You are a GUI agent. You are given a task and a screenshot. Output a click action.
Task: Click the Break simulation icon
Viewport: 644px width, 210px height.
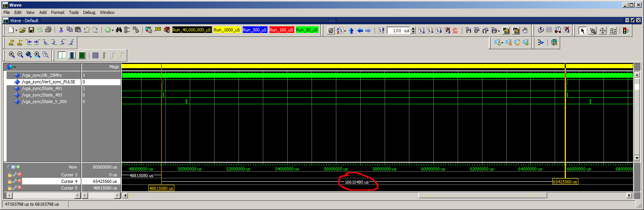pyautogui.click(x=447, y=30)
